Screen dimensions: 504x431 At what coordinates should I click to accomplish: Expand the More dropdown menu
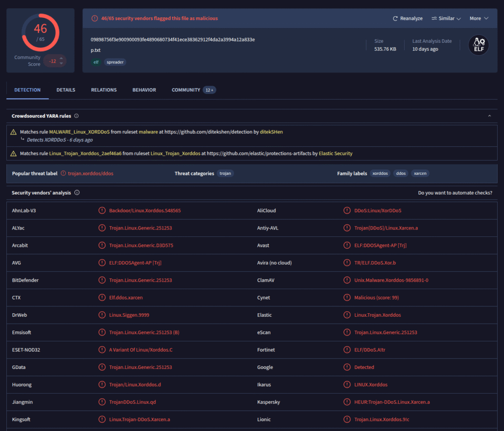(x=478, y=19)
